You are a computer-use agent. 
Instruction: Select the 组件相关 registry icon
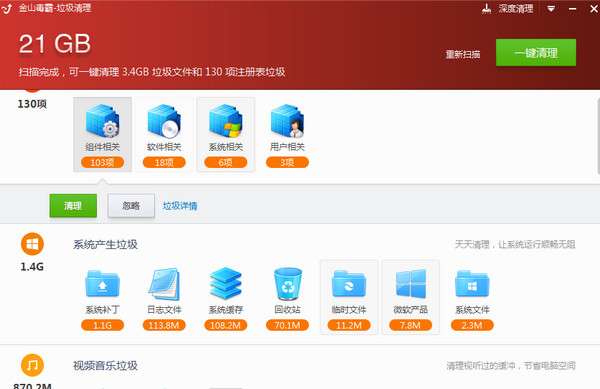coord(102,121)
